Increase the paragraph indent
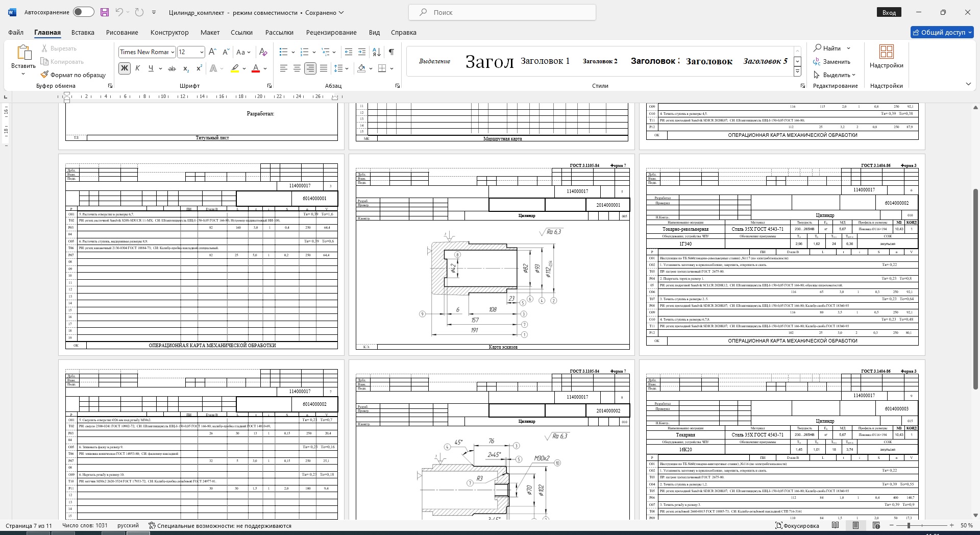 pos(362,52)
